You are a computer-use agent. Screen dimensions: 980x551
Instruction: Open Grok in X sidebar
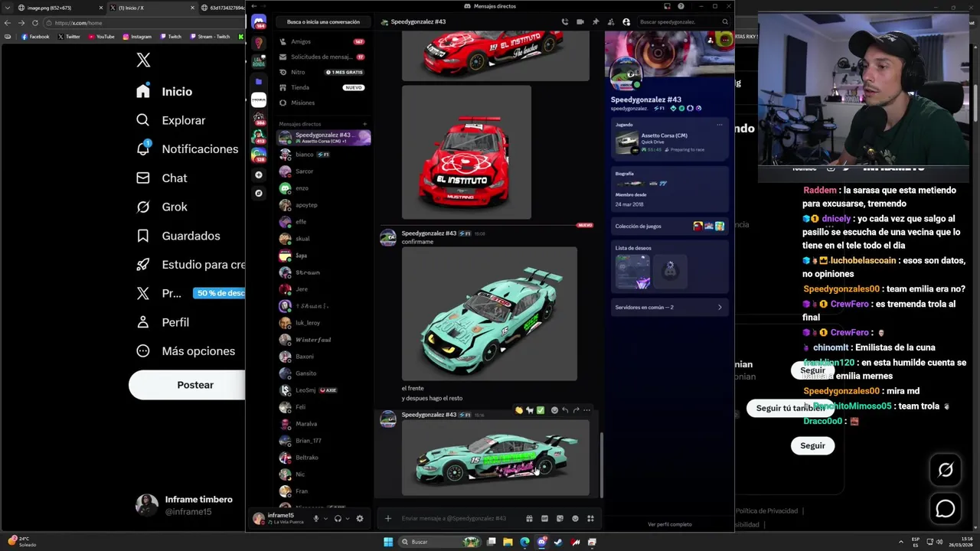click(162, 207)
